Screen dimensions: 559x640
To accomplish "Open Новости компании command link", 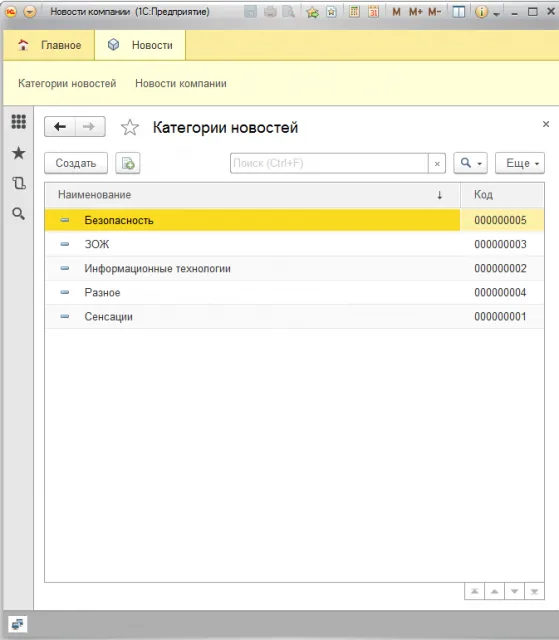I will pyautogui.click(x=181, y=84).
